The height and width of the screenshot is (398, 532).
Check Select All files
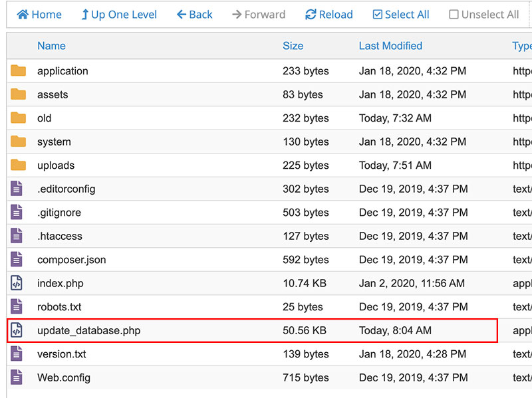[400, 15]
